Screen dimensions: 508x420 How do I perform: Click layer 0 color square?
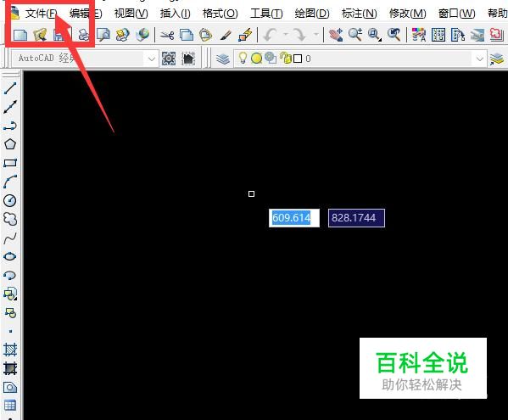coord(298,59)
